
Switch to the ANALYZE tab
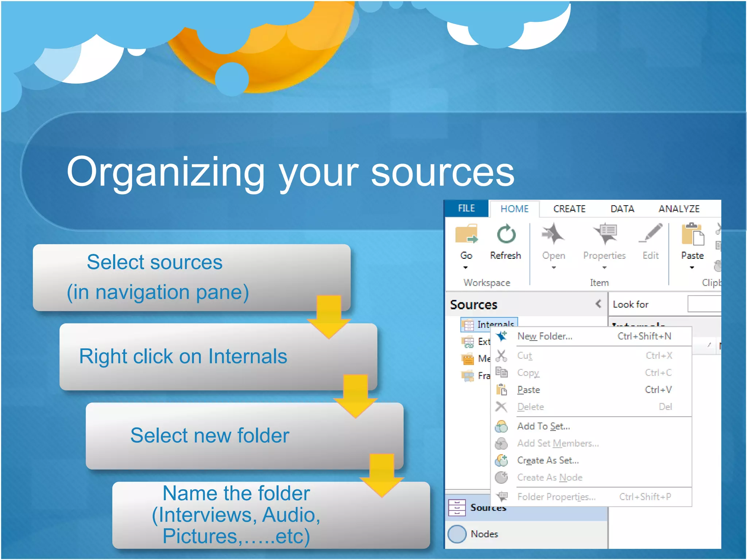click(x=679, y=209)
